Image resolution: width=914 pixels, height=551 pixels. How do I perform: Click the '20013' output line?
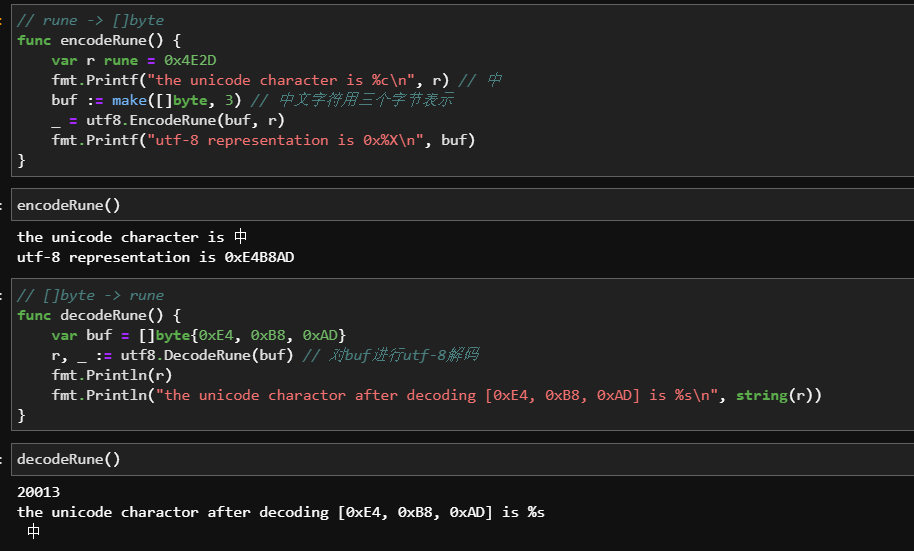tap(38, 492)
